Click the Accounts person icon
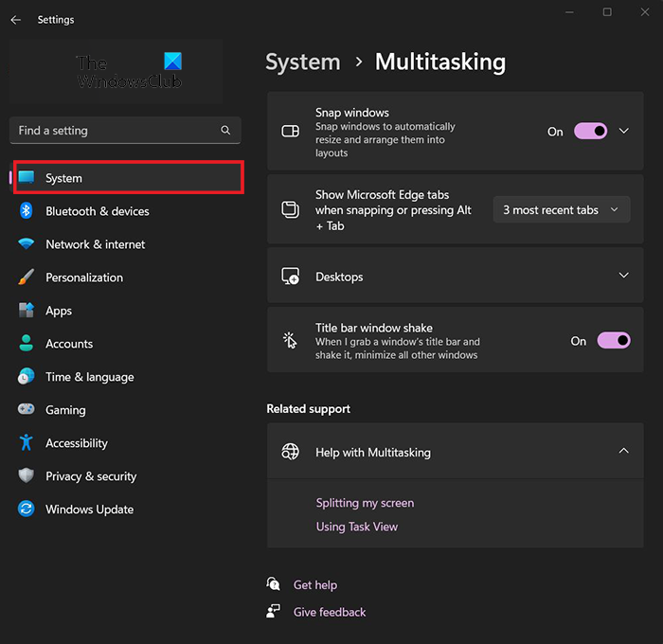663x644 pixels. click(27, 343)
